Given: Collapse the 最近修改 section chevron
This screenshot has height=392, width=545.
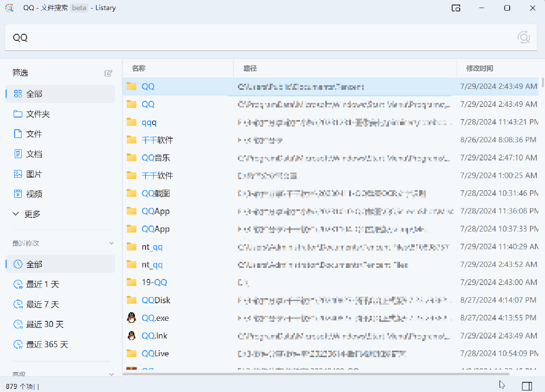Looking at the screenshot, I should pyautogui.click(x=111, y=243).
